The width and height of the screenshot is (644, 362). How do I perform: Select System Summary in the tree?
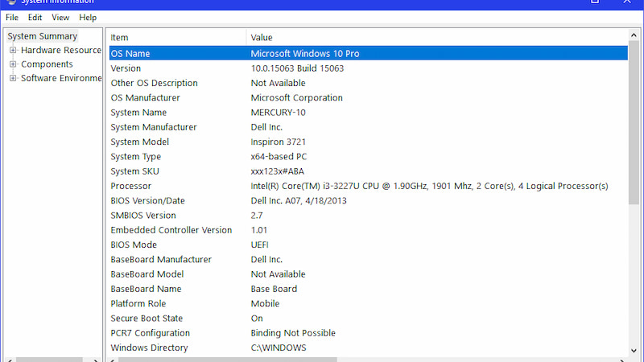click(42, 36)
